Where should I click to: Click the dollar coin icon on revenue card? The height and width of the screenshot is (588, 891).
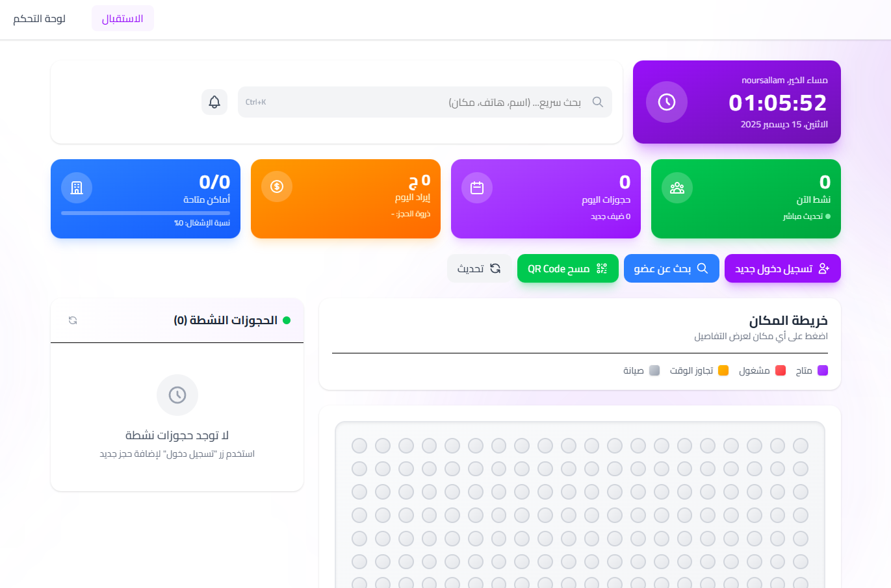tap(277, 187)
